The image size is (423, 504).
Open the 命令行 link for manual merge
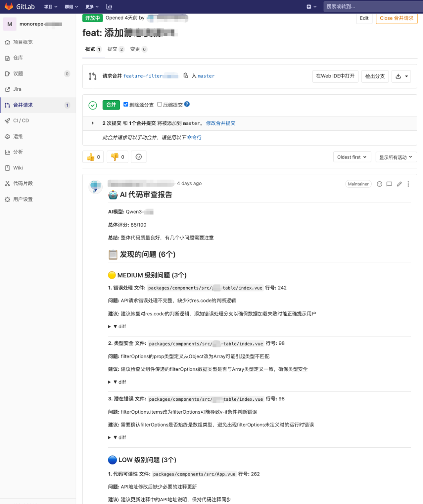(194, 138)
